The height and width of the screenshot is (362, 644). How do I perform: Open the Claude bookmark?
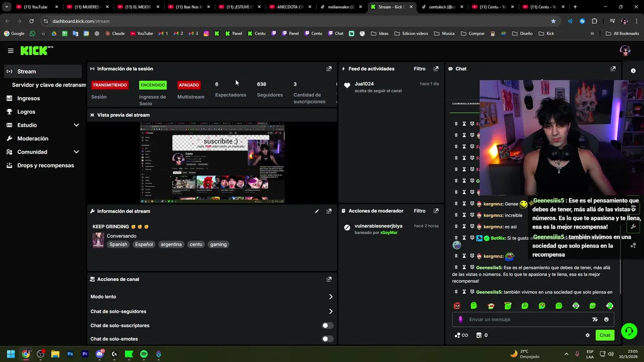pos(114,34)
